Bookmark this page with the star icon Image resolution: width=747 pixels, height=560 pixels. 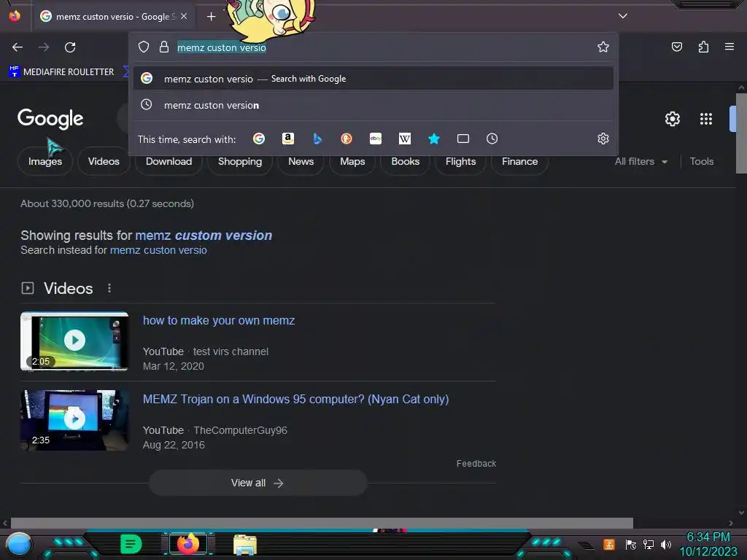pyautogui.click(x=603, y=47)
